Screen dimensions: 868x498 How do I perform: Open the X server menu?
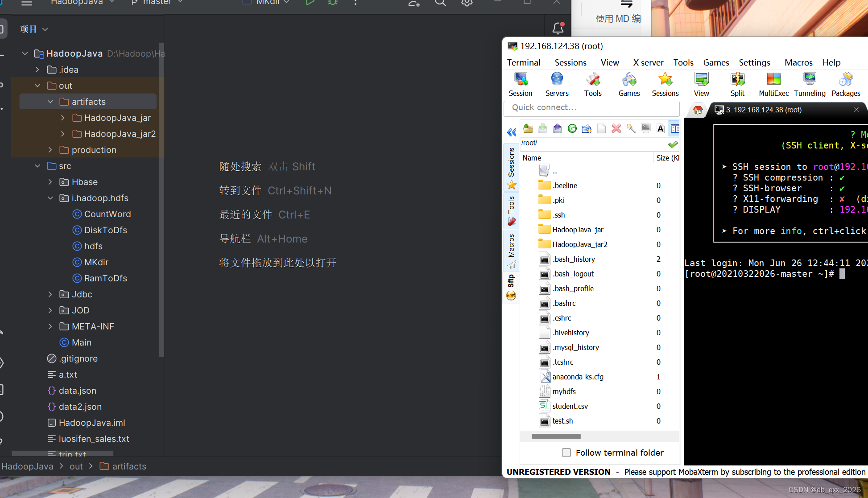[648, 62]
